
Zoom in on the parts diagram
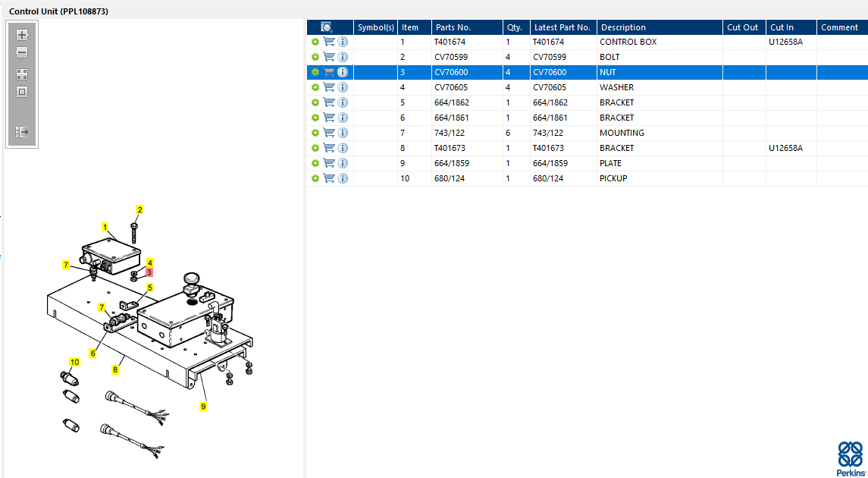[x=22, y=35]
